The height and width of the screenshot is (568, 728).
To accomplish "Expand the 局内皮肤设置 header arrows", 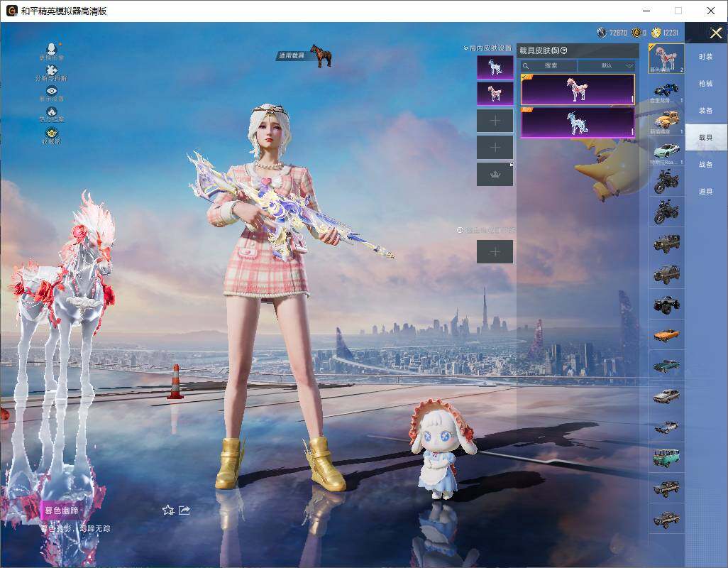I will 465,48.
